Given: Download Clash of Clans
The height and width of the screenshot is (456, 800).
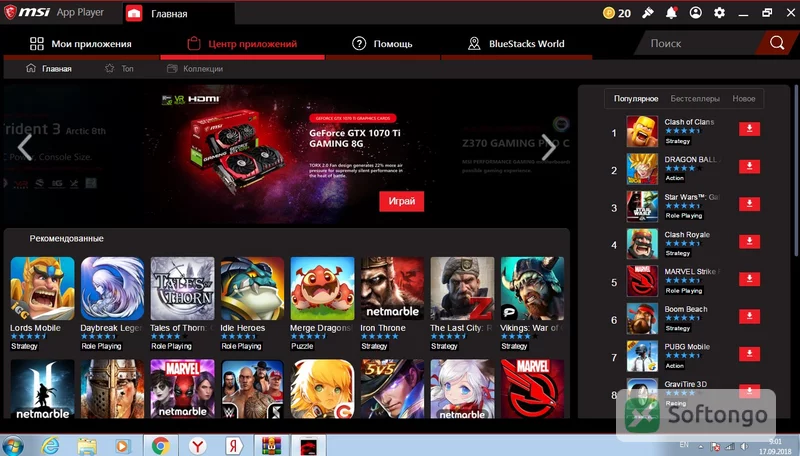Looking at the screenshot, I should pyautogui.click(x=749, y=129).
